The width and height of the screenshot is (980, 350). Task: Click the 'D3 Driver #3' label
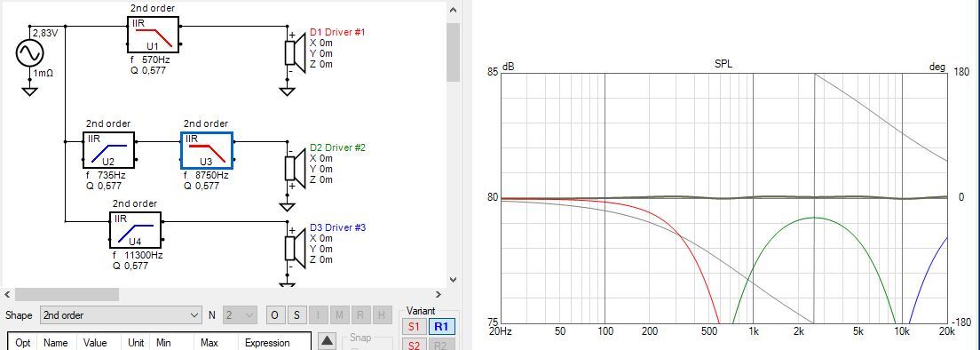coord(338,227)
